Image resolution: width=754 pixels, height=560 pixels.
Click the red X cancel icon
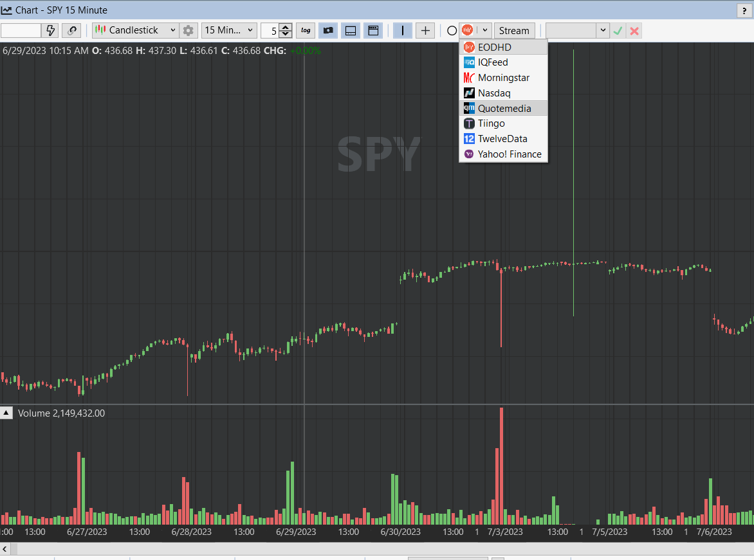pyautogui.click(x=634, y=31)
